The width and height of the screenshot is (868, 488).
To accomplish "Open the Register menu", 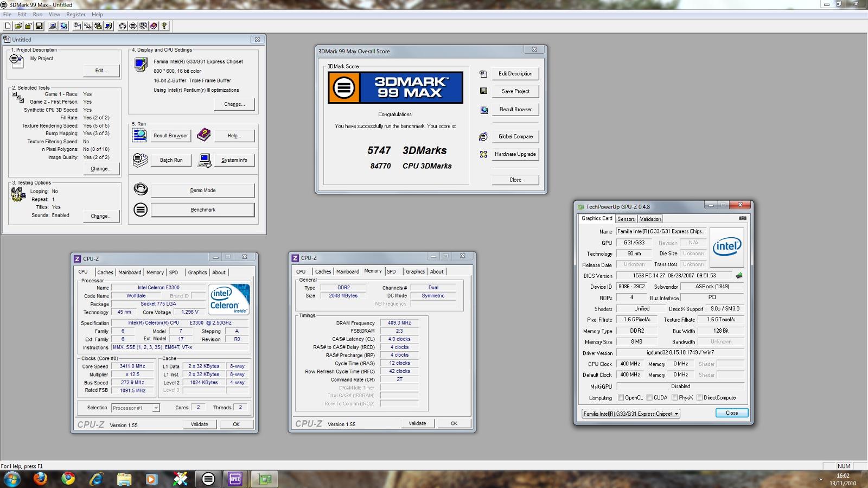I will 76,15.
